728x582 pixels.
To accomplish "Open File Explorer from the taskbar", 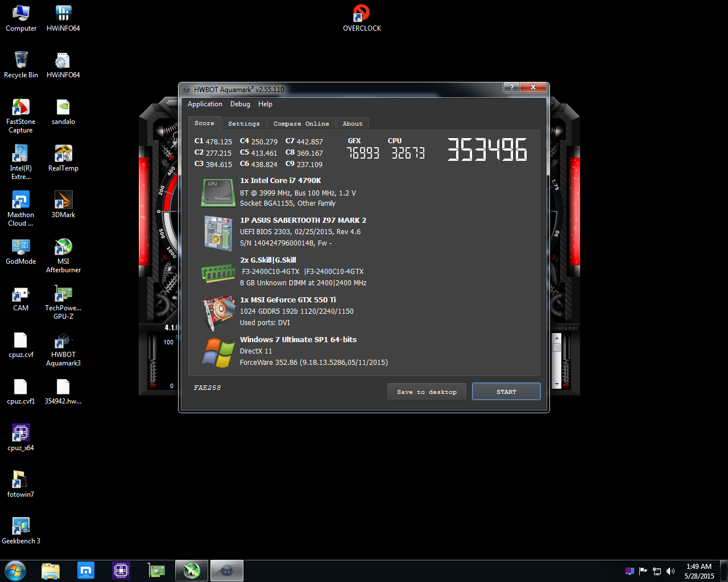I will pyautogui.click(x=51, y=571).
